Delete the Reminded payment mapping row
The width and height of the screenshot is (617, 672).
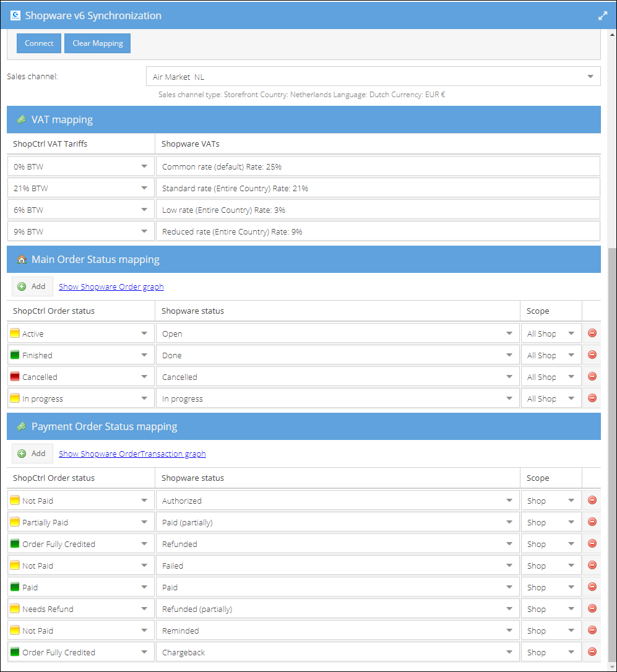pyautogui.click(x=592, y=630)
